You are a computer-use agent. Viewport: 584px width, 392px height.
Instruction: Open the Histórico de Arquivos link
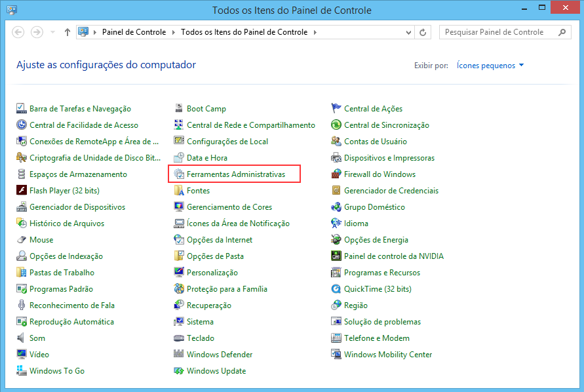click(x=67, y=224)
